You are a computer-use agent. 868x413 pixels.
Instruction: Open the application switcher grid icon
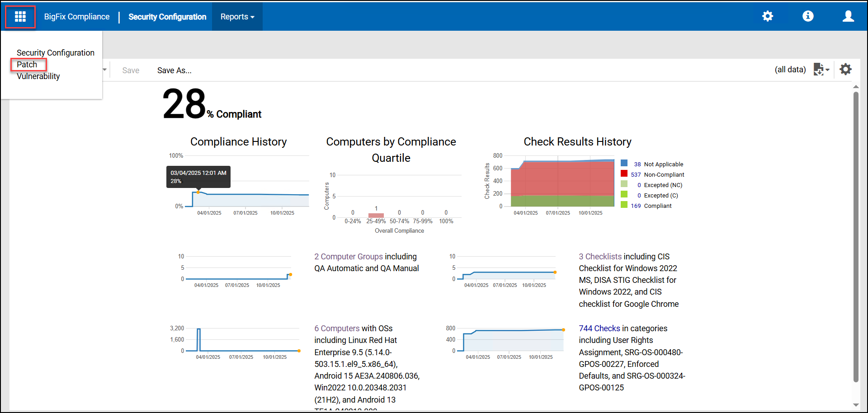pyautogui.click(x=20, y=17)
